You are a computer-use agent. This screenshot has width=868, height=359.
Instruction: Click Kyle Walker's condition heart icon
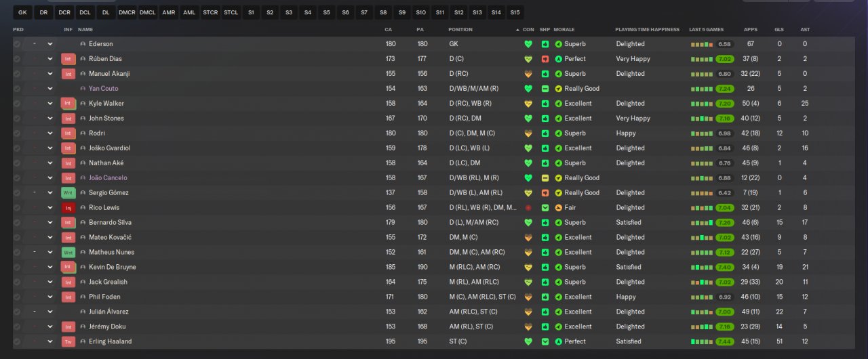click(x=528, y=104)
